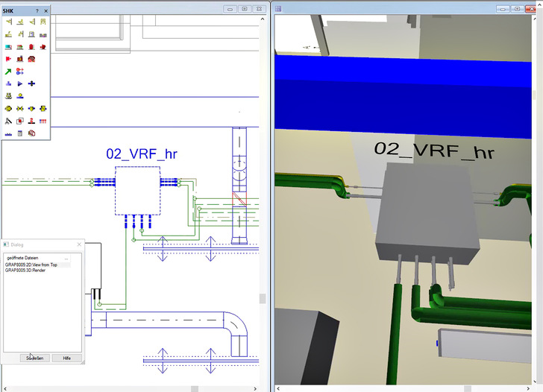543x392 pixels.
Task: Click the 2D view vertical scrollbar up arrow
Action: [262, 19]
